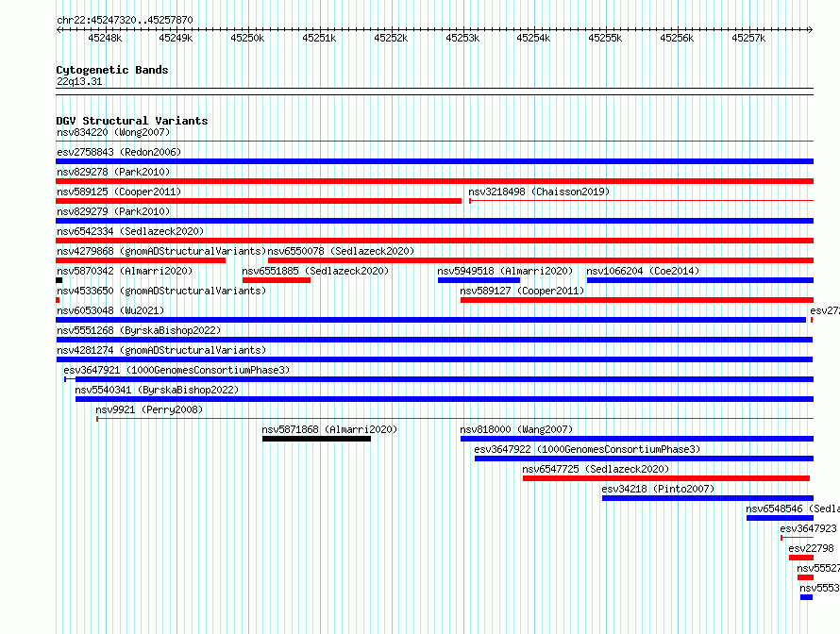Click the nsv6550078 (Sedlazeck2020) label
The height and width of the screenshot is (634, 840).
(341, 251)
